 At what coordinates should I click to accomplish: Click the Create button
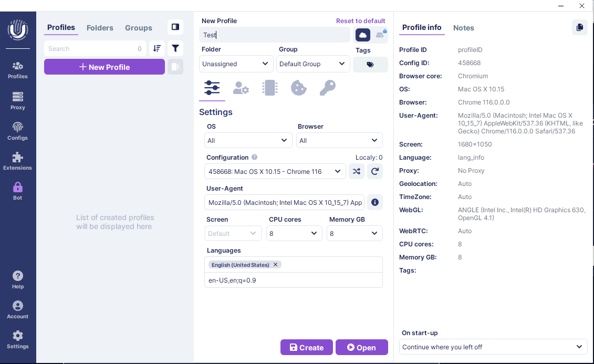[x=306, y=347]
